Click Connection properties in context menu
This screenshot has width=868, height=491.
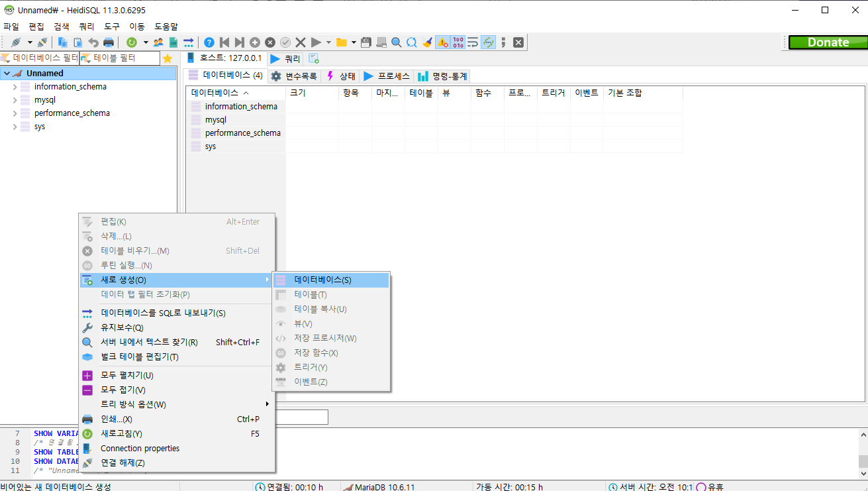click(177, 449)
